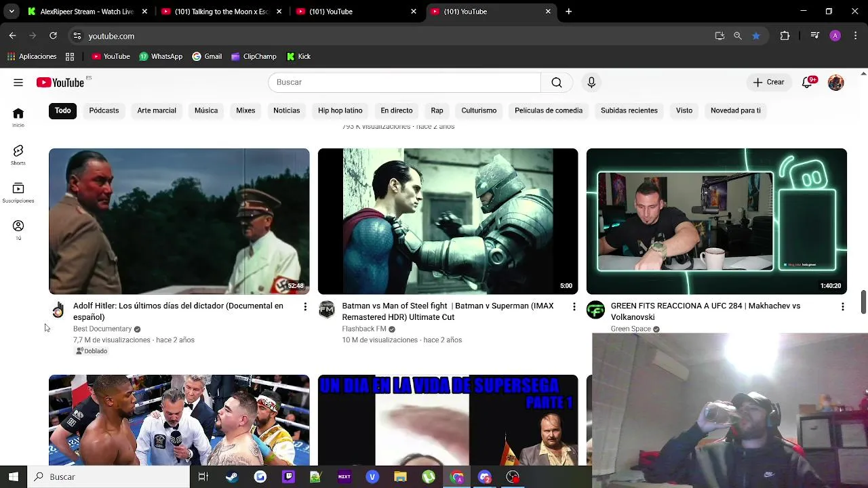Select the Arte marcial filter chip

pos(157,110)
